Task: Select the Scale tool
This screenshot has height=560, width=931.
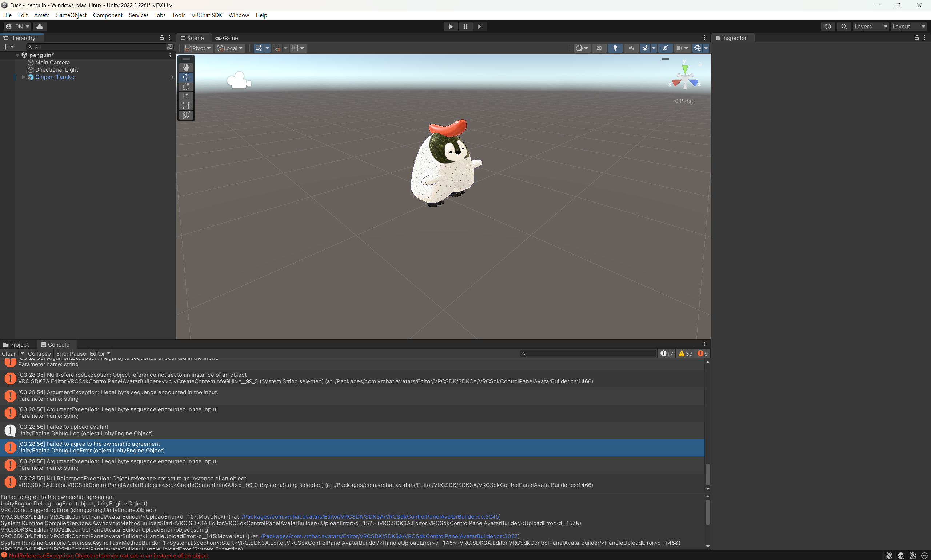Action: 186,96
